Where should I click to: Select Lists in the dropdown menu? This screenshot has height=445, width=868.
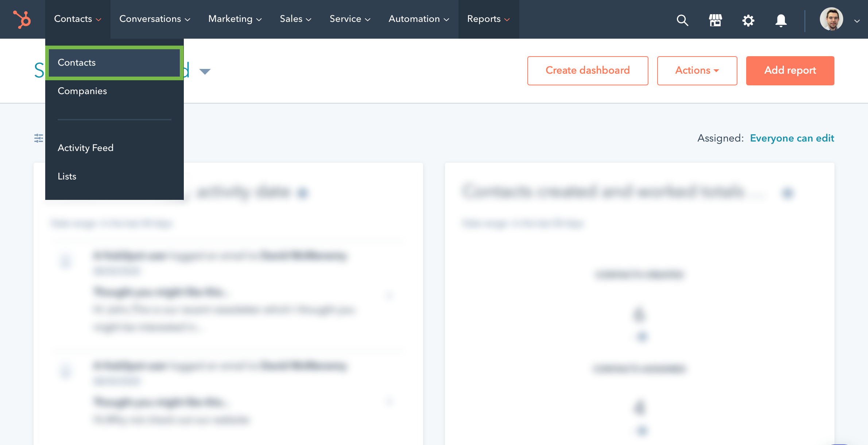click(x=114, y=177)
